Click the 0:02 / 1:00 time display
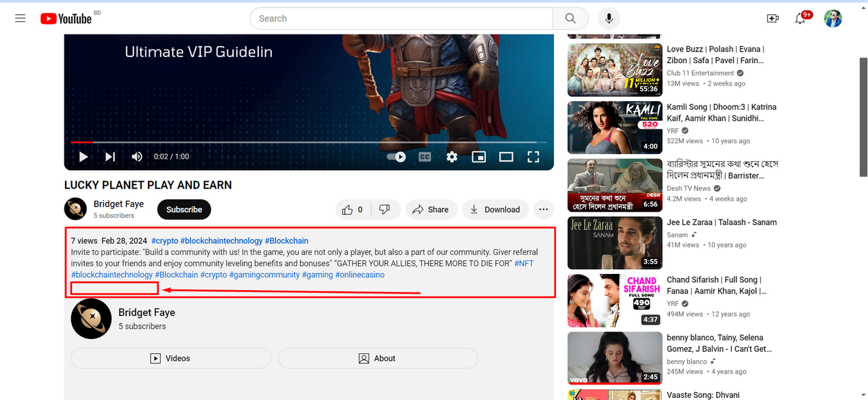 172,157
